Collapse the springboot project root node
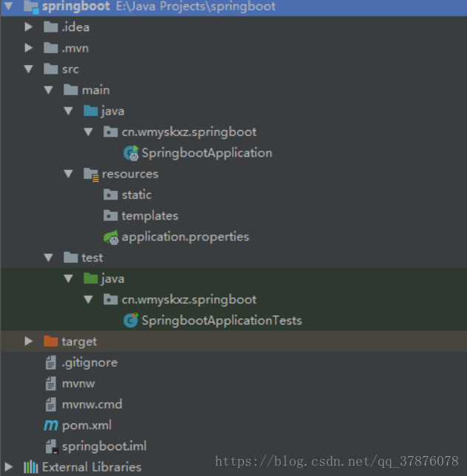Viewport: 467px width, 476px height. pyautogui.click(x=8, y=6)
